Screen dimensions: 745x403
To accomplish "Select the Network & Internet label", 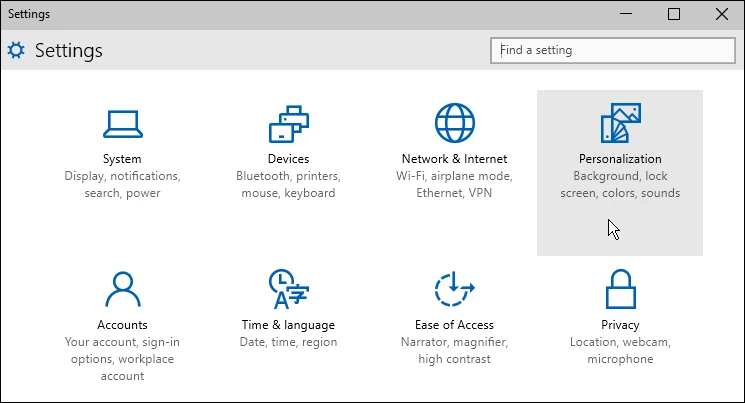I will [x=454, y=159].
